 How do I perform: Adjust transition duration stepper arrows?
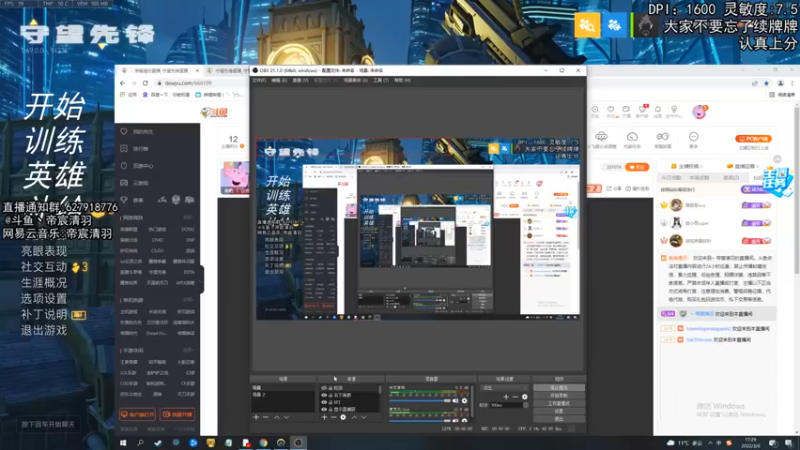tap(526, 405)
